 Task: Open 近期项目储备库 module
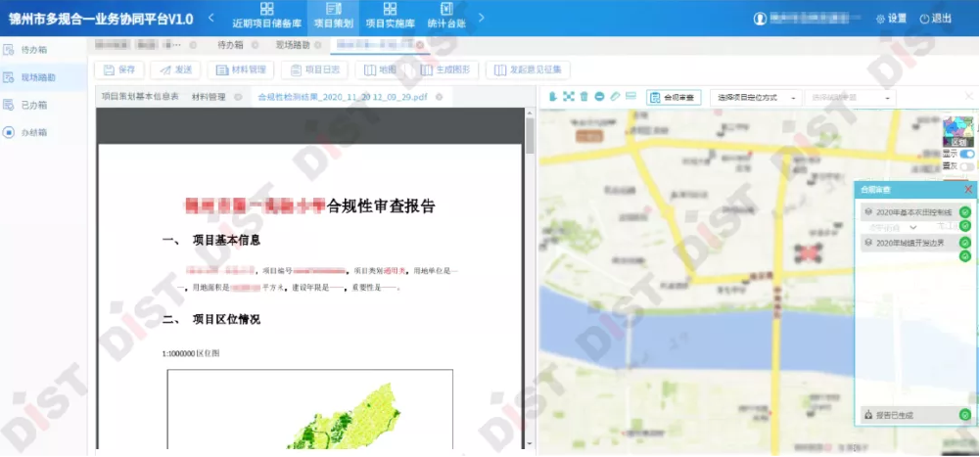[267, 17]
